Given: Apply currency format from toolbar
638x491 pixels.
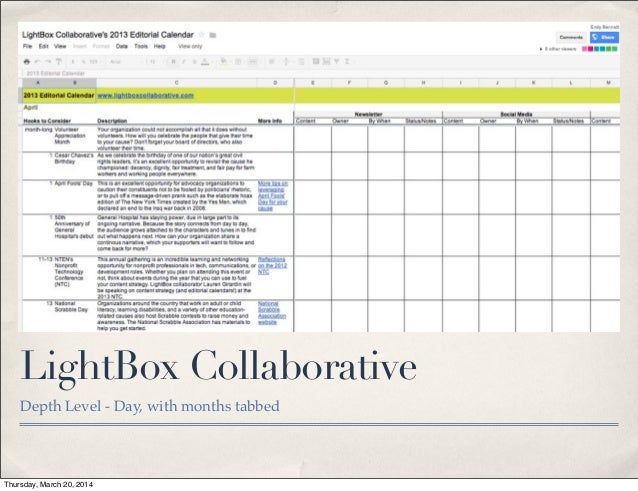Looking at the screenshot, I should click(x=73, y=62).
